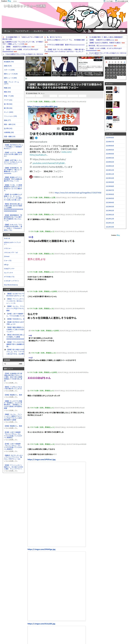Open アバウト in the navigation bar

tap(52, 31)
